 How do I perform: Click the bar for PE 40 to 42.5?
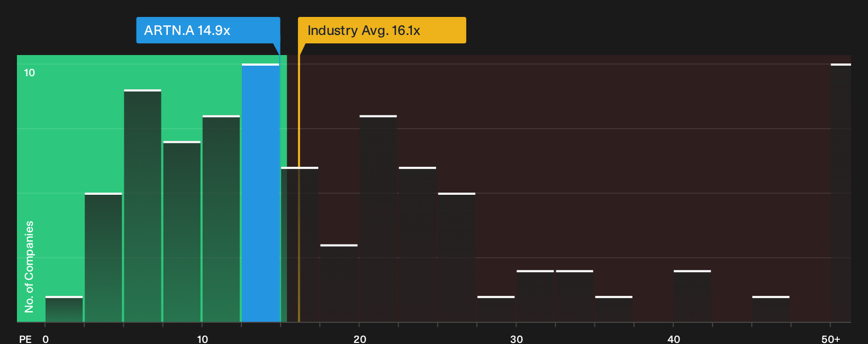[x=692, y=296]
